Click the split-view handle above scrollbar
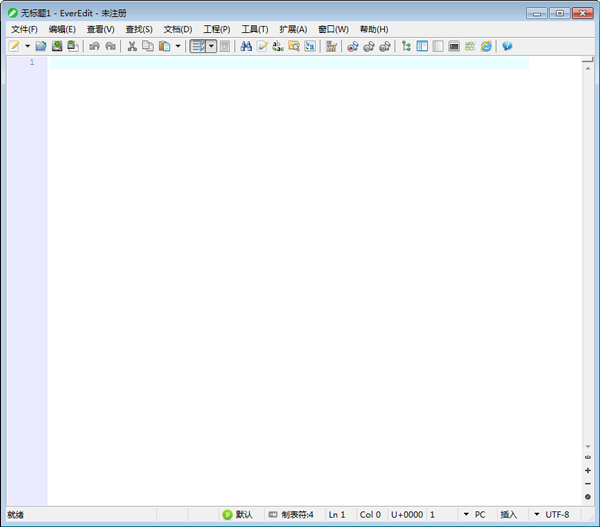Image resolution: width=600 pixels, height=527 pixels. (587, 60)
